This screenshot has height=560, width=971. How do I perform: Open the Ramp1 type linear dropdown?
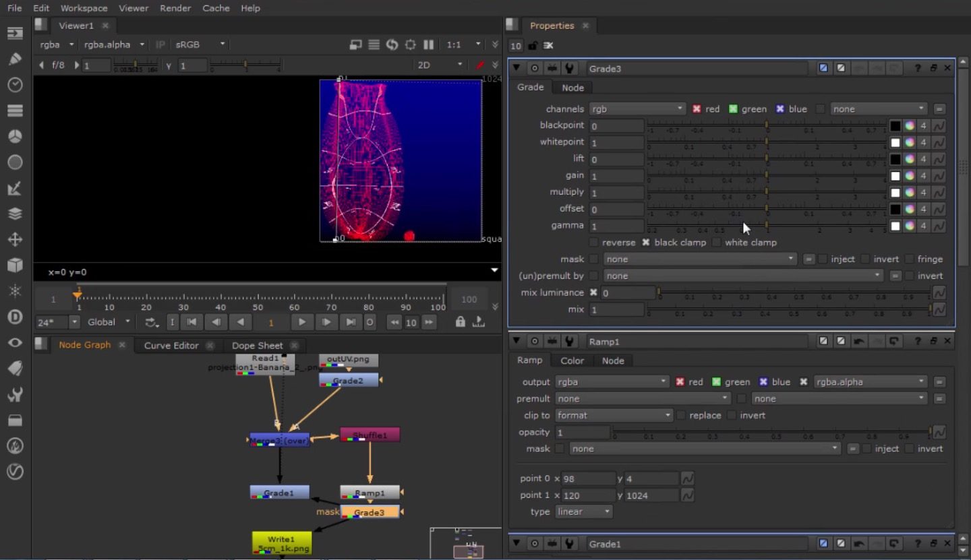[584, 512]
